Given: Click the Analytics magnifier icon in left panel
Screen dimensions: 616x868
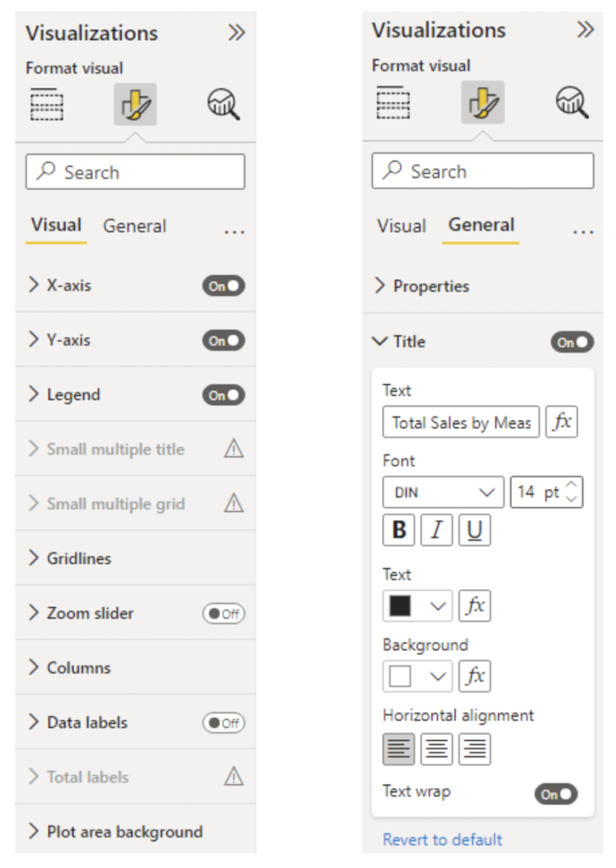Looking at the screenshot, I should [223, 105].
